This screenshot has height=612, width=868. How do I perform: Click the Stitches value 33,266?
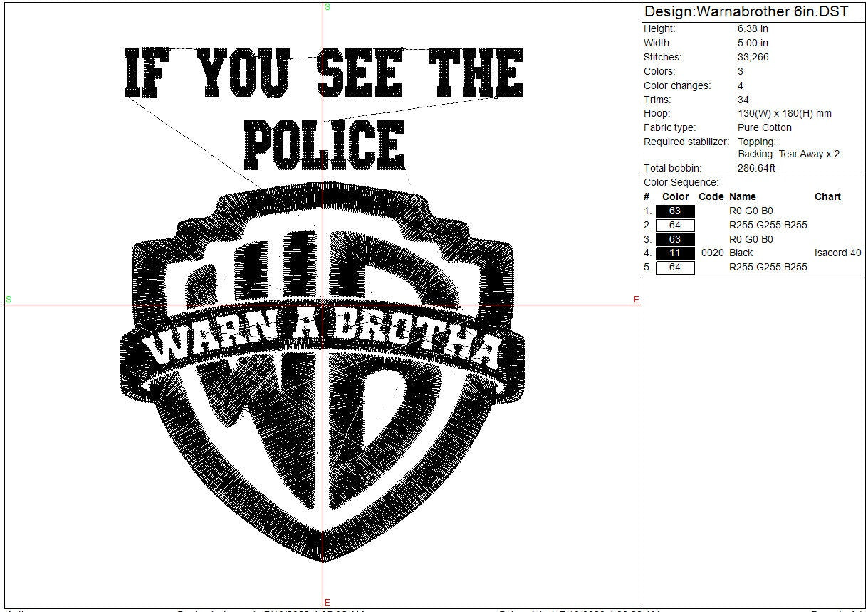[753, 57]
